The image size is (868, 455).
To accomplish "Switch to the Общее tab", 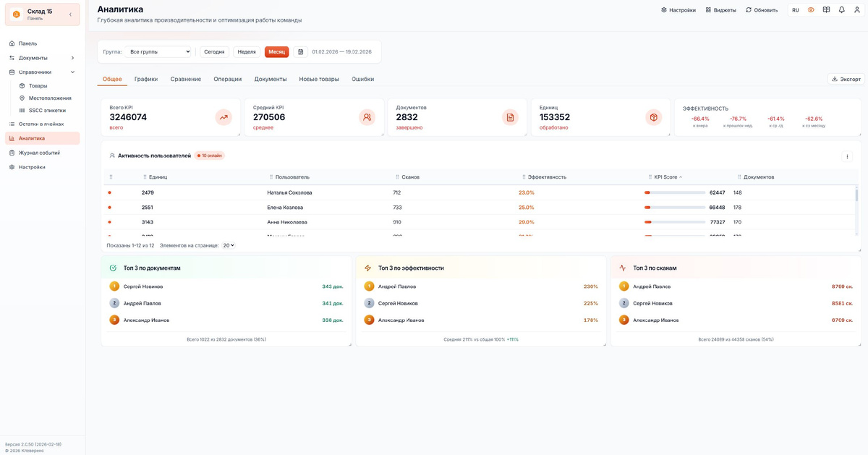I will [x=112, y=79].
